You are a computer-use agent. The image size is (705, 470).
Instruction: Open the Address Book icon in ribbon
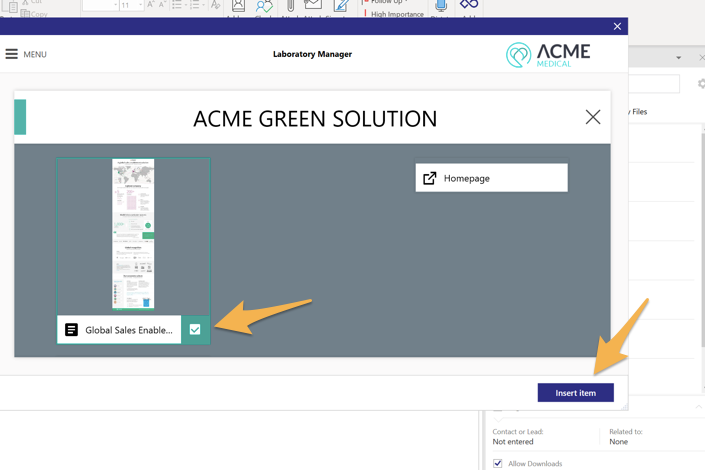pyautogui.click(x=238, y=5)
